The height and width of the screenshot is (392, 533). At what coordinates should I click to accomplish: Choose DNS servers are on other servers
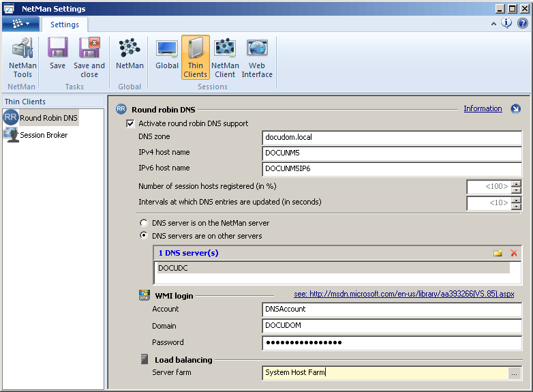tap(143, 236)
